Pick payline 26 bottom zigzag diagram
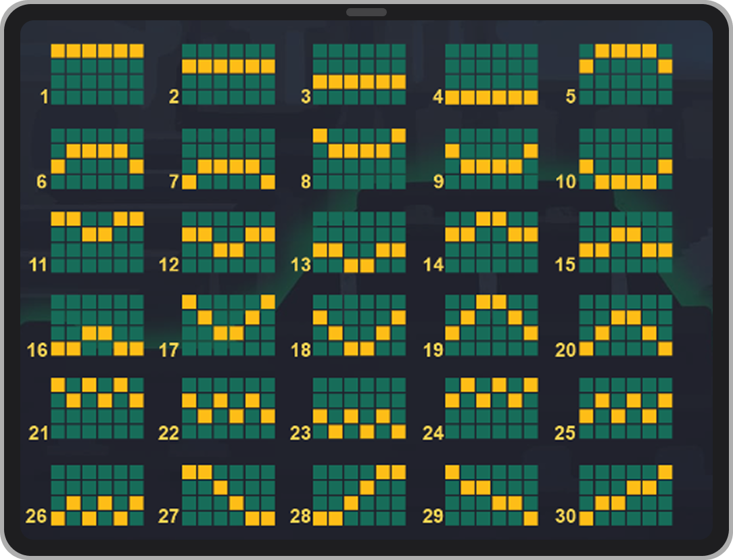The width and height of the screenshot is (733, 560). pos(97,495)
